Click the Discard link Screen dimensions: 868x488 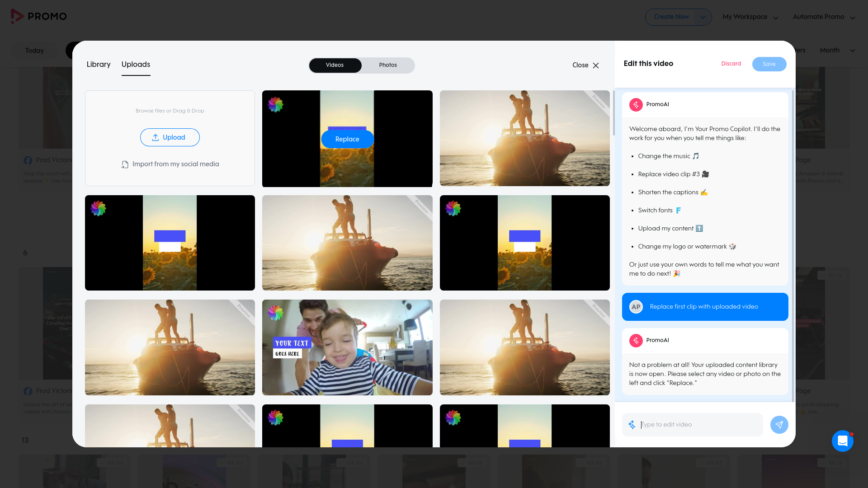[731, 64]
